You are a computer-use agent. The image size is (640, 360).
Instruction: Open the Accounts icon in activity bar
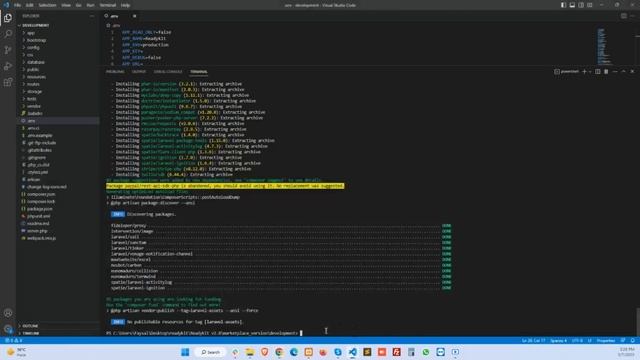8,313
